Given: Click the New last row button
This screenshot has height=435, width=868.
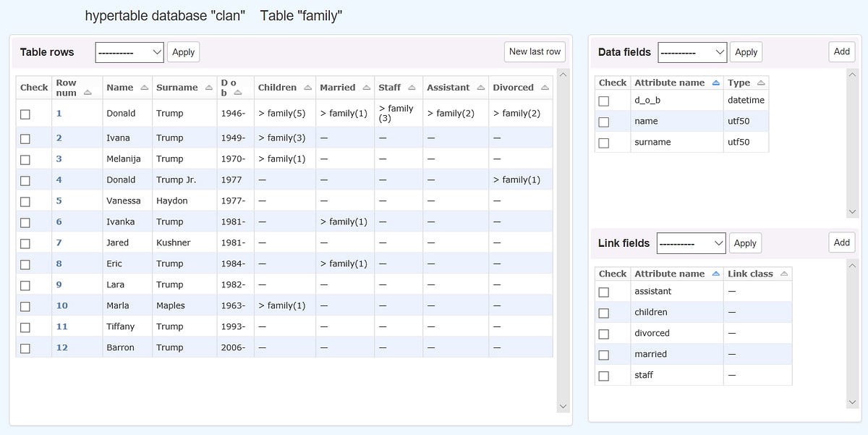Looking at the screenshot, I should click(x=535, y=51).
